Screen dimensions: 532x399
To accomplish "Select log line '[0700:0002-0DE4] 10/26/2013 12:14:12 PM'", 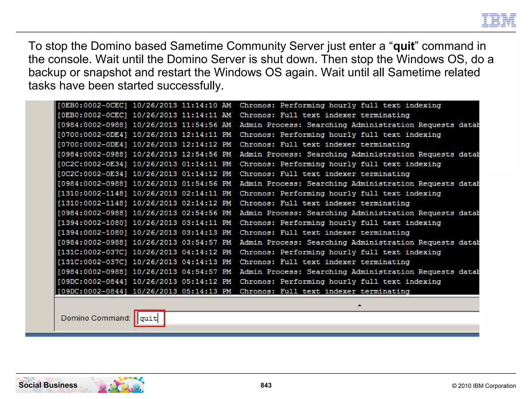I will (x=234, y=144).
